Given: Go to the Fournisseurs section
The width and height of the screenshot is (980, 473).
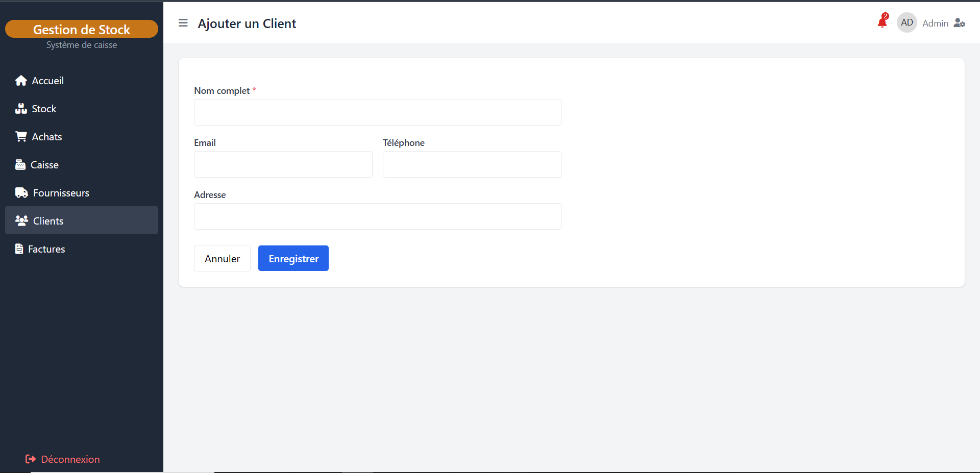Looking at the screenshot, I should pos(61,193).
